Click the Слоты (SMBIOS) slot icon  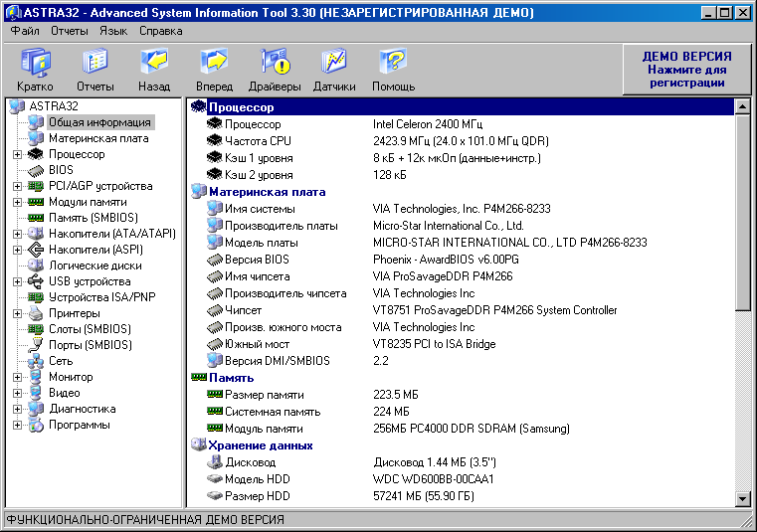pyautogui.click(x=36, y=329)
